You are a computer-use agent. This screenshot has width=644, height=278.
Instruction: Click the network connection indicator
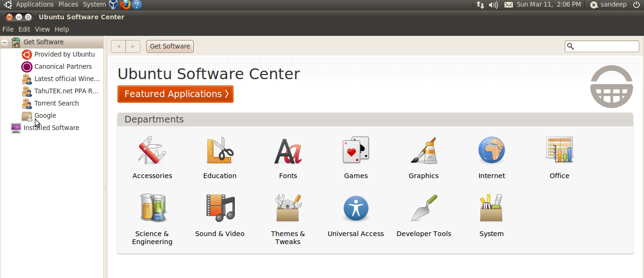480,5
